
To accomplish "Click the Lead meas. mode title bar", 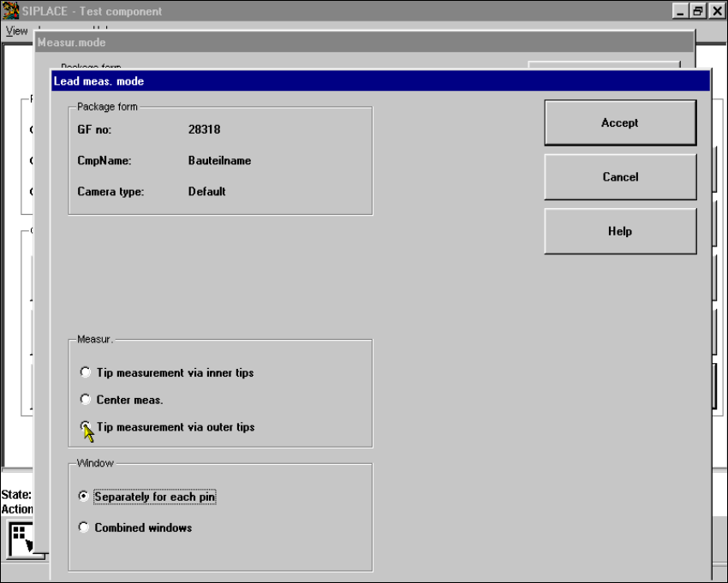I will coord(381,81).
